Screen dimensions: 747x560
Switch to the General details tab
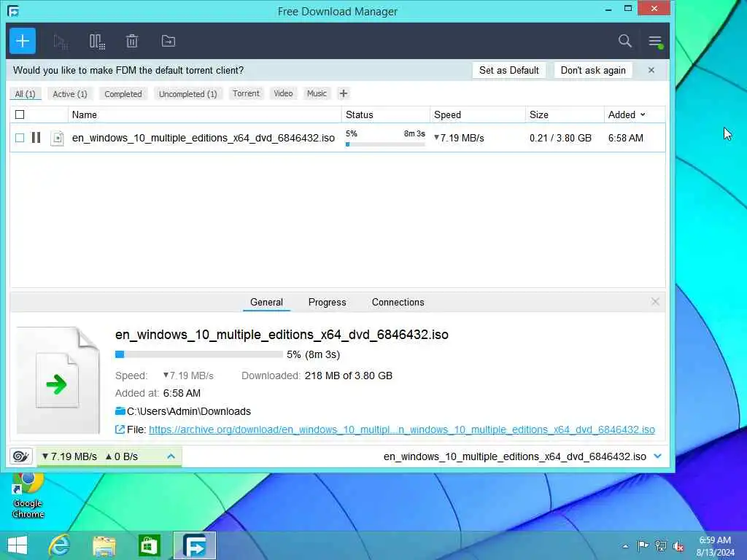coord(266,303)
